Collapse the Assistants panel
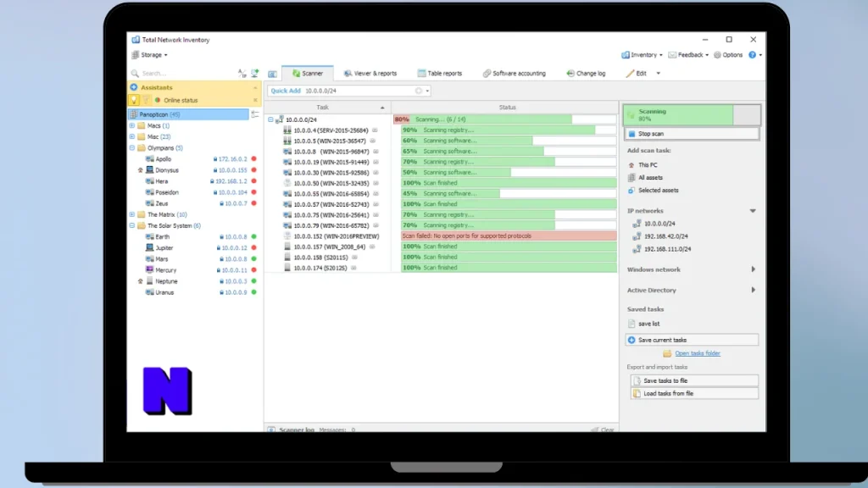Image resolution: width=868 pixels, height=488 pixels. (255, 87)
